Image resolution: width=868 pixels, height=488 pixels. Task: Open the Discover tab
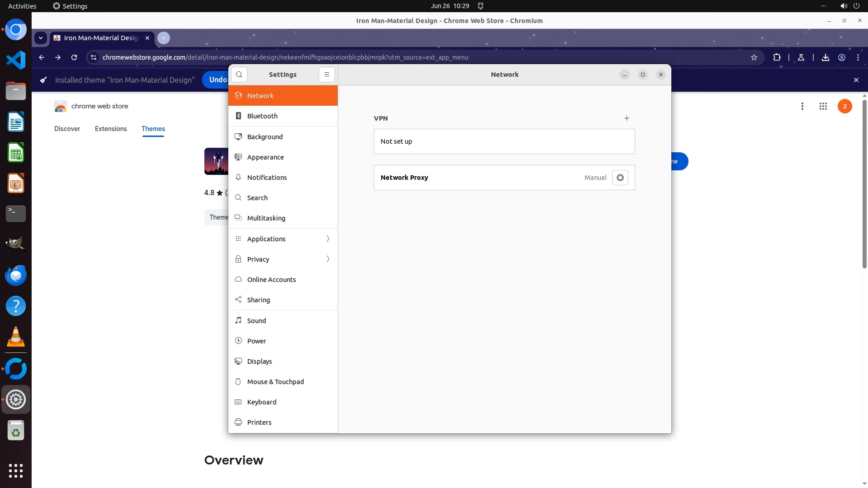67,129
